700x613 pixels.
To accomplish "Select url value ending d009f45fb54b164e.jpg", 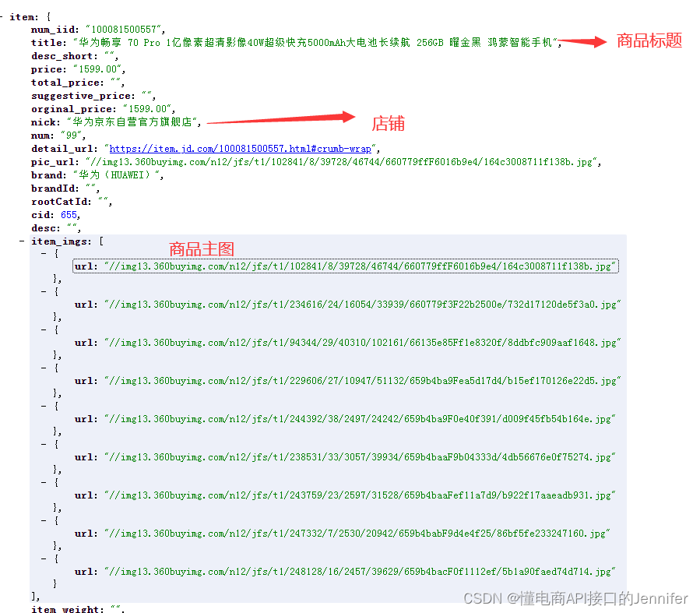I will [360, 419].
